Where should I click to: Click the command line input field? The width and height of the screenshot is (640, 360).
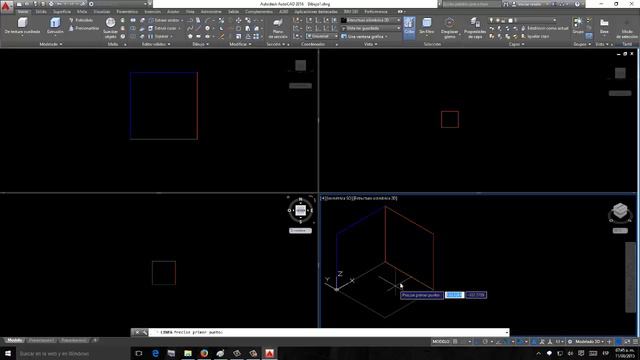(329, 332)
